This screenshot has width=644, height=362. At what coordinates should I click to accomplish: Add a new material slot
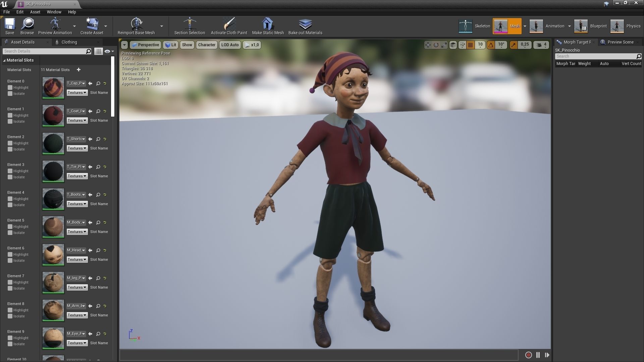pyautogui.click(x=78, y=70)
